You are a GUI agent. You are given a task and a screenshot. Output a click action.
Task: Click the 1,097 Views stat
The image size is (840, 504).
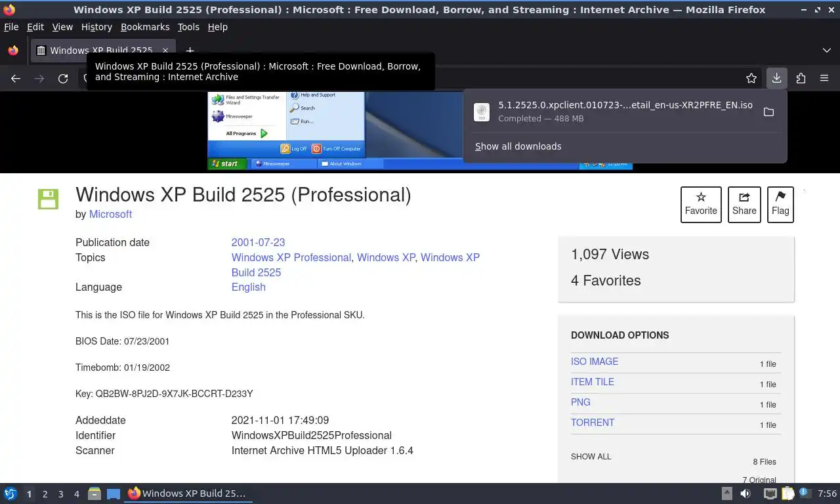click(x=610, y=255)
